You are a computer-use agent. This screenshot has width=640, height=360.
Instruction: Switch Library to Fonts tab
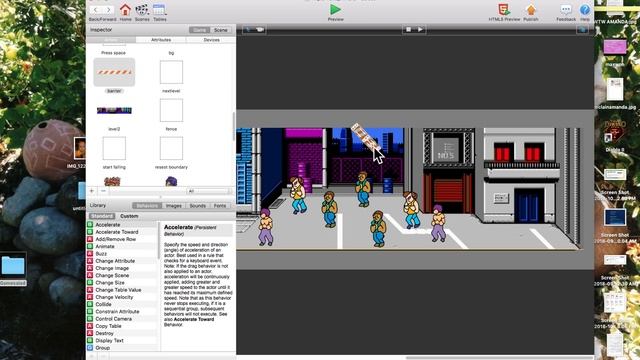pyautogui.click(x=220, y=206)
